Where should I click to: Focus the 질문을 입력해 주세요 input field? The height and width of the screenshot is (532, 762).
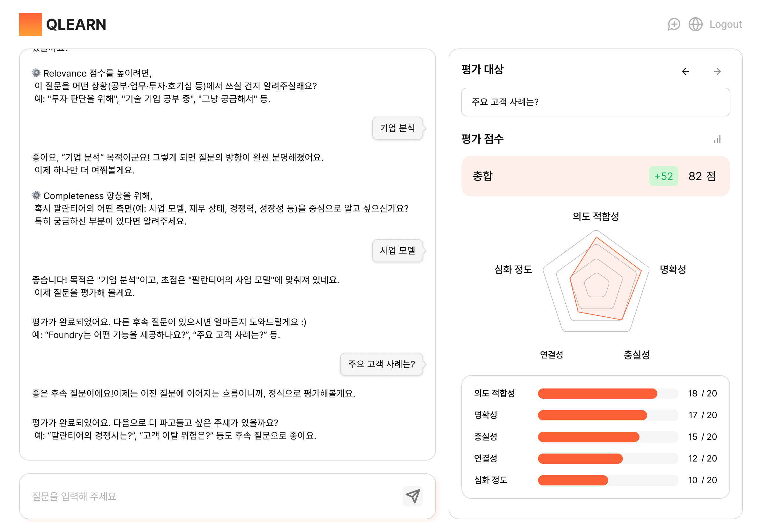pyautogui.click(x=213, y=496)
